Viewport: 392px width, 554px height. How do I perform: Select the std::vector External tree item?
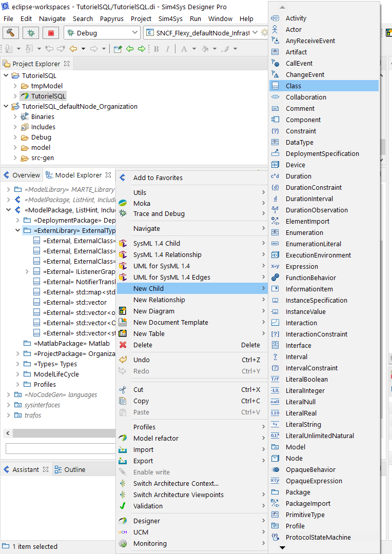(x=70, y=302)
